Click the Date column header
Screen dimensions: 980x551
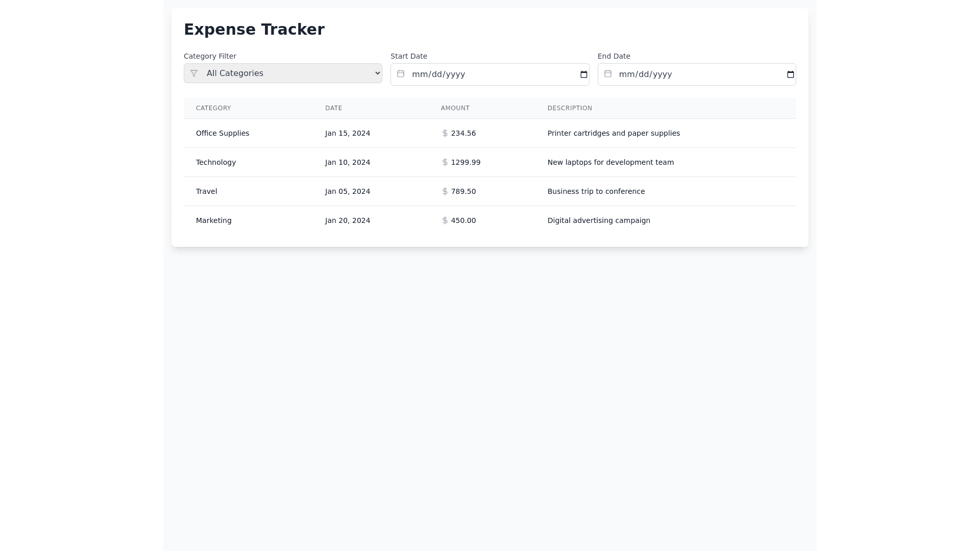tap(333, 108)
